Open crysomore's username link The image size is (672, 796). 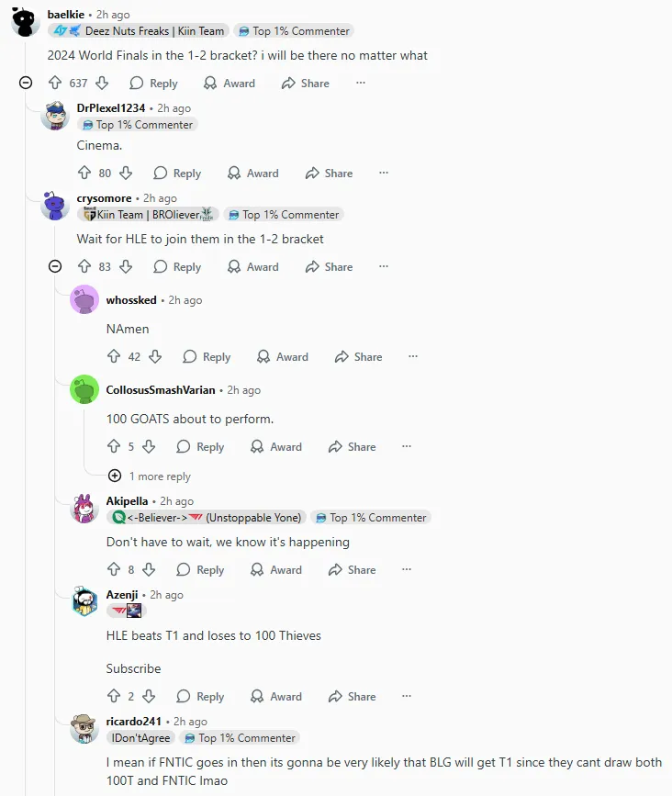(104, 198)
